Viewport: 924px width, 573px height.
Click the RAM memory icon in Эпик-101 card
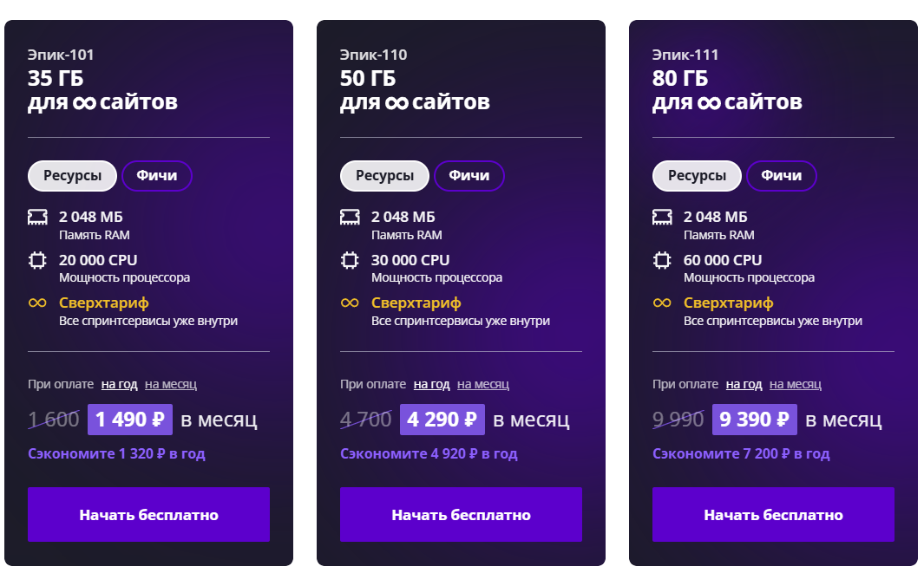[37, 217]
